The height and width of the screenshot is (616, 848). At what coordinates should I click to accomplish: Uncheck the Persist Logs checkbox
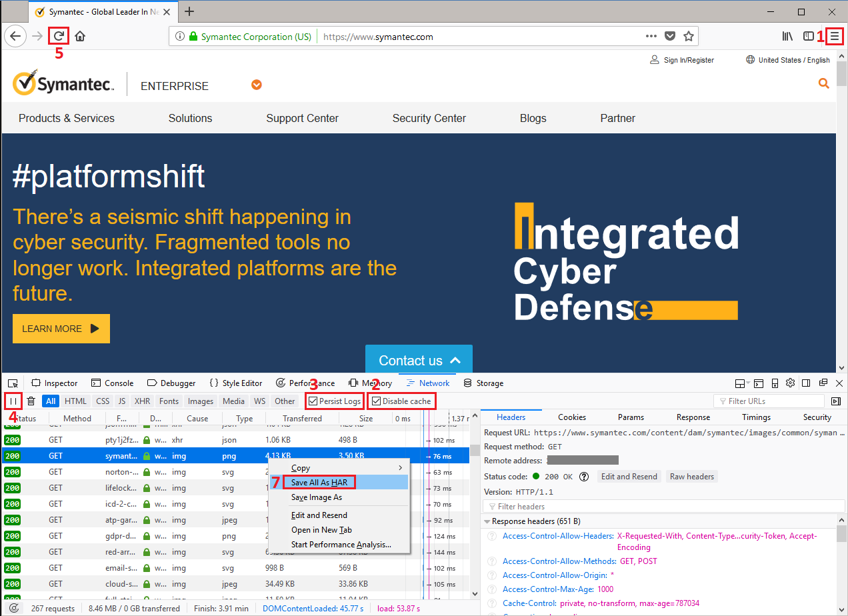313,401
